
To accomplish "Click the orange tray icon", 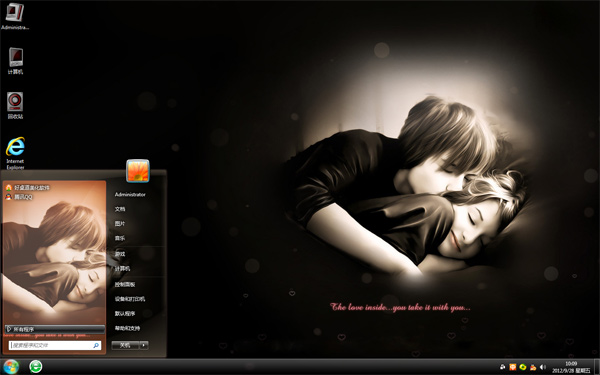I will coord(513,367).
